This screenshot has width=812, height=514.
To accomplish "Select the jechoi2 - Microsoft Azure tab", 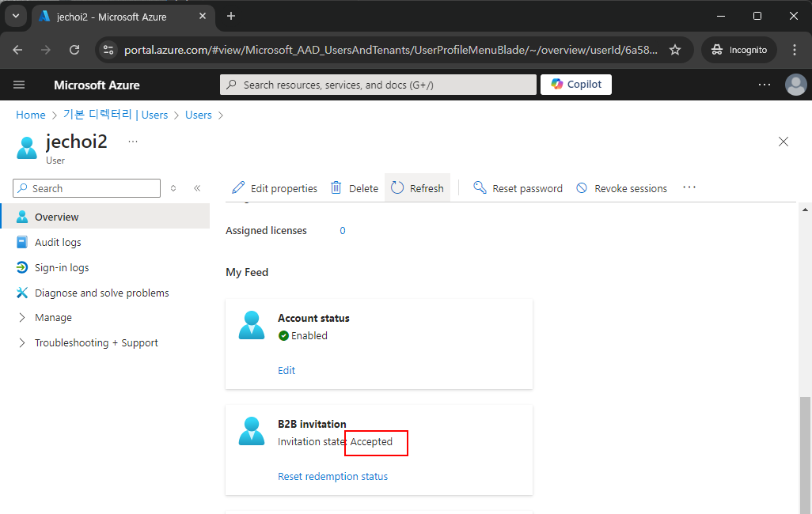I will [123, 17].
